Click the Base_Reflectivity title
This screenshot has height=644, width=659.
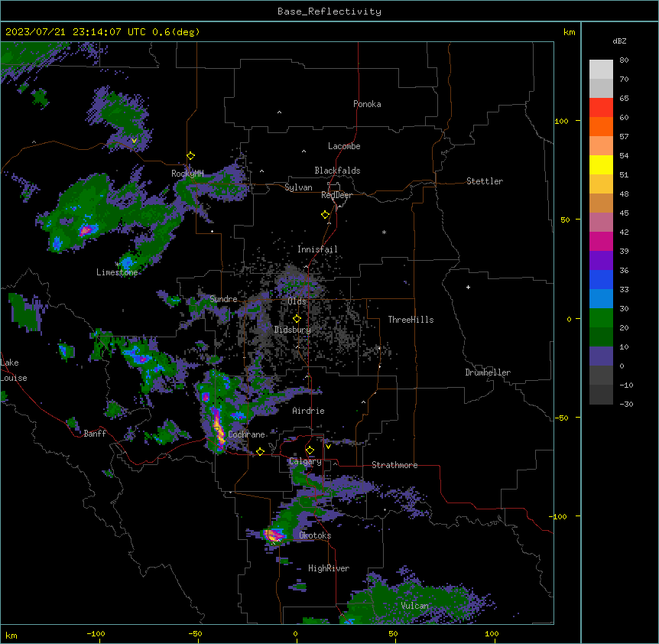tap(329, 11)
